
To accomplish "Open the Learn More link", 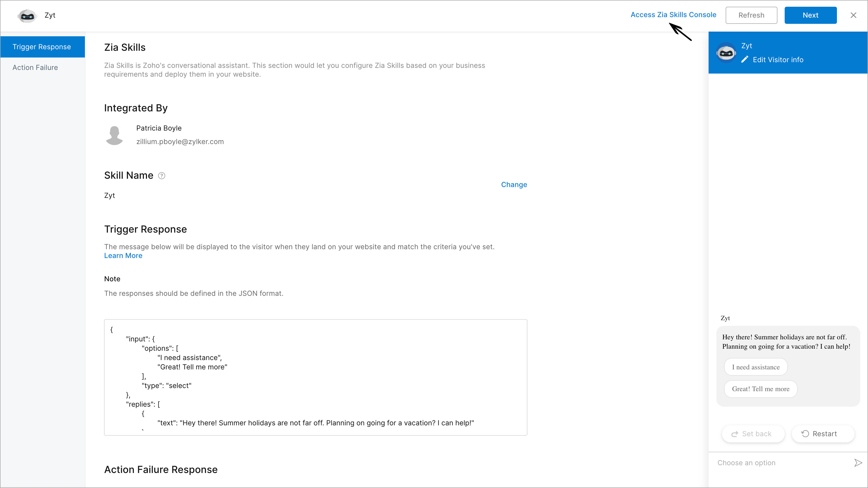I will [x=123, y=256].
